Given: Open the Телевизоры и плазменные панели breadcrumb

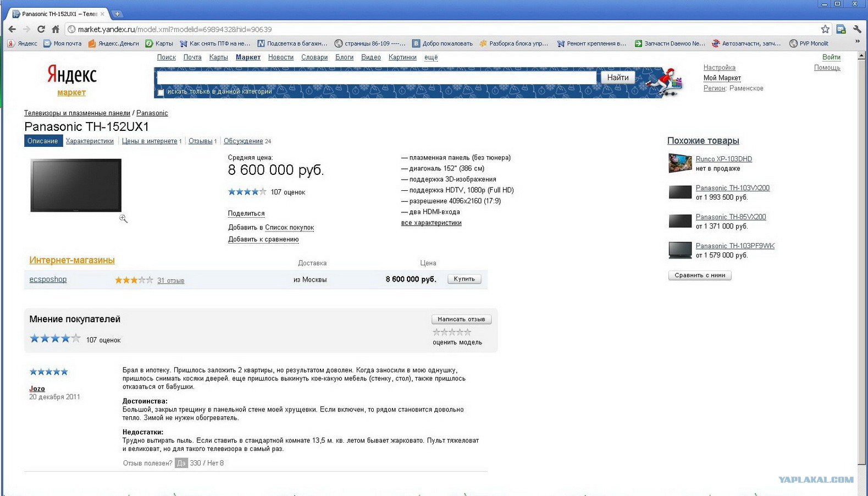Looking at the screenshot, I should coord(77,113).
